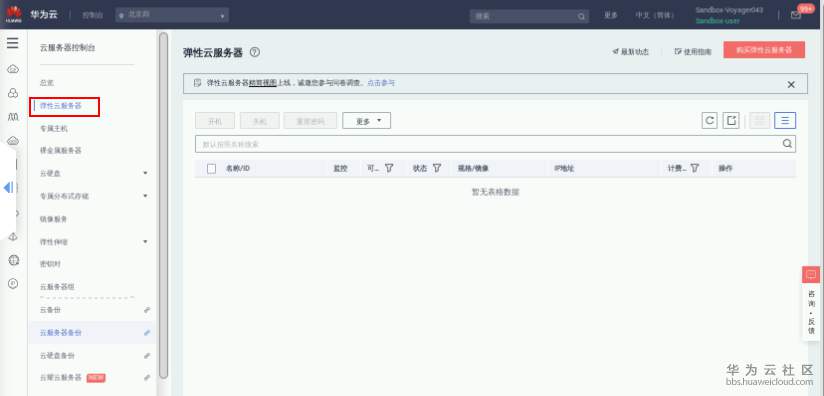Click the pin icon beside 云服务器备份

point(147,332)
